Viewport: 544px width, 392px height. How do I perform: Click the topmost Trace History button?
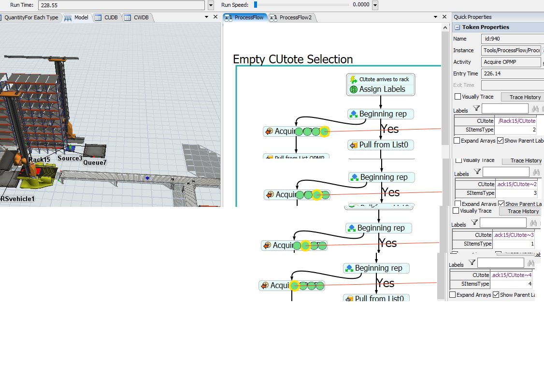(x=525, y=97)
